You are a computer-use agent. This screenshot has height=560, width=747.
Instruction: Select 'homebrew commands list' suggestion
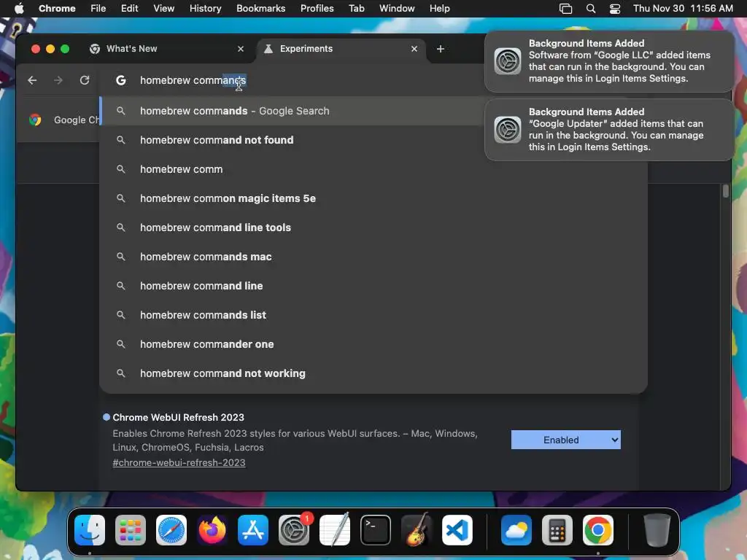[373, 315]
